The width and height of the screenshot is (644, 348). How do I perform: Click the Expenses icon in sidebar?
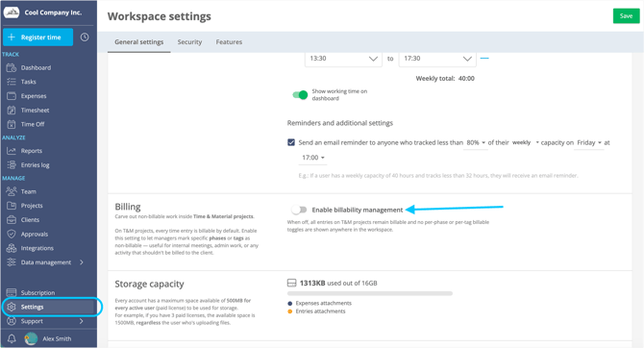click(x=12, y=96)
